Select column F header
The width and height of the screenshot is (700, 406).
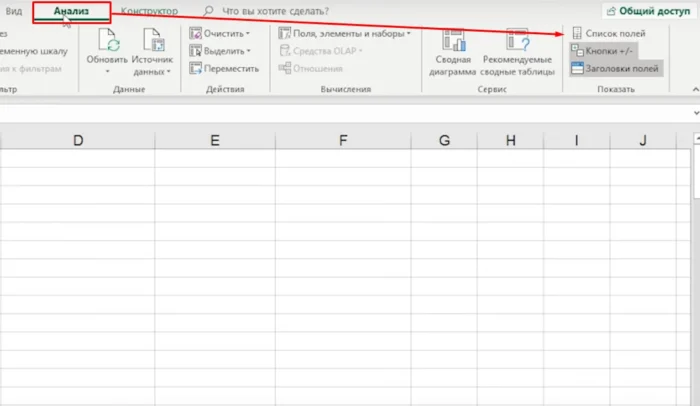[342, 140]
